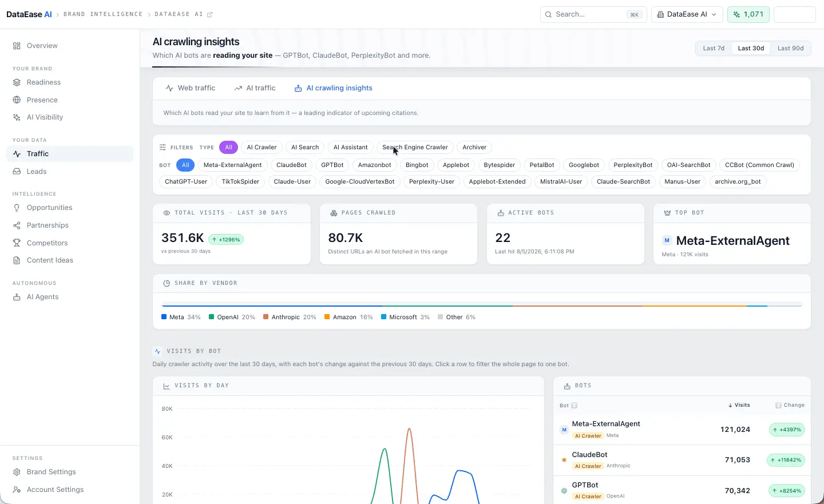Click the Partnerships share icon
This screenshot has height=504, width=824.
click(17, 225)
